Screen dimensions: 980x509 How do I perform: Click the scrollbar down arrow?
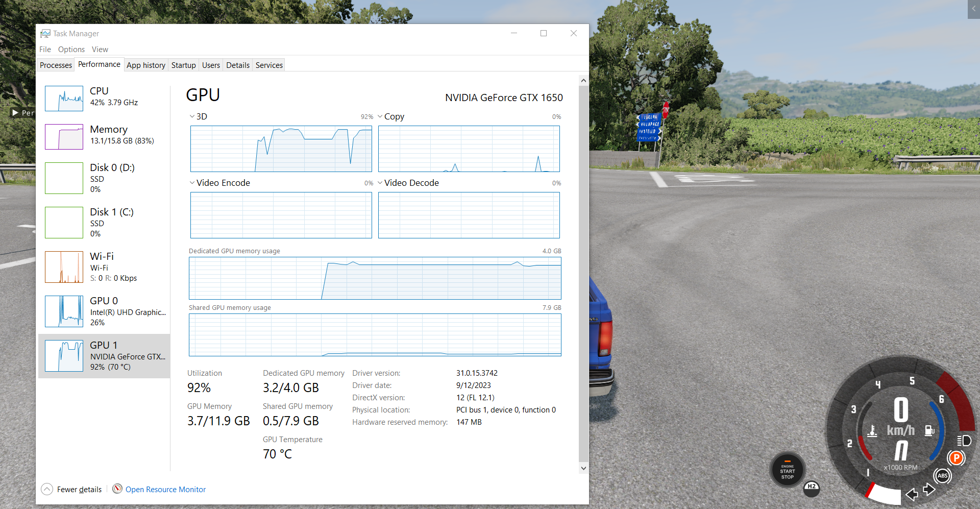[583, 468]
